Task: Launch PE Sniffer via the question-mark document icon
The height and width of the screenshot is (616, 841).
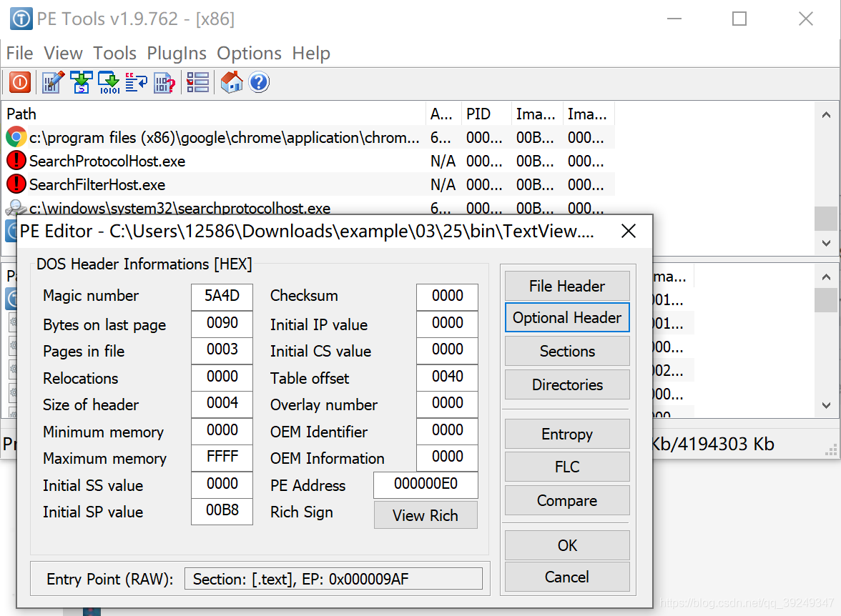Action: click(x=164, y=82)
